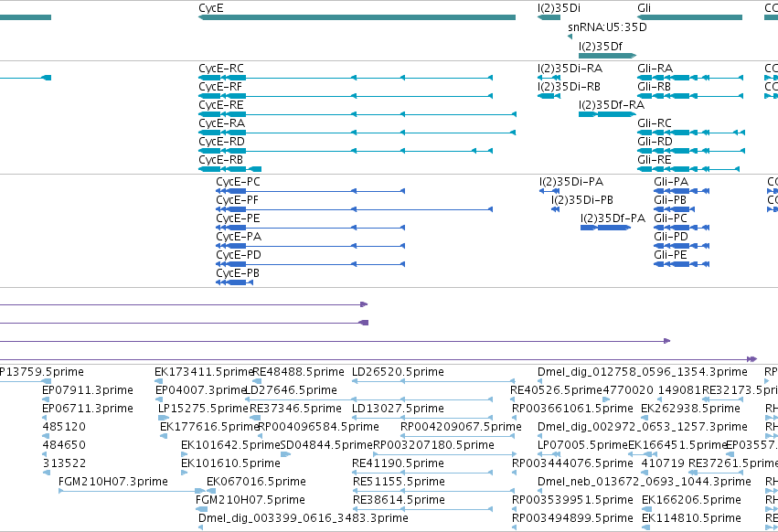Select transcript CycE-RD
Viewport: 778px width, 532px height.
click(x=346, y=151)
